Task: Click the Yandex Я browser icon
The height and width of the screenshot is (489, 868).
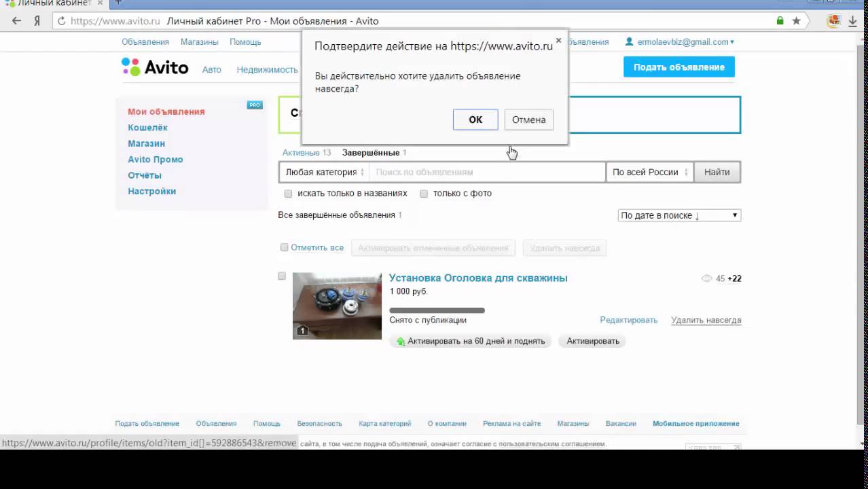Action: (38, 21)
